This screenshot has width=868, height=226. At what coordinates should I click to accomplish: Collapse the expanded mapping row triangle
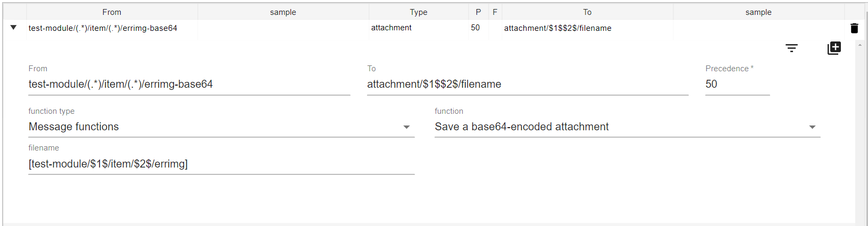click(13, 28)
